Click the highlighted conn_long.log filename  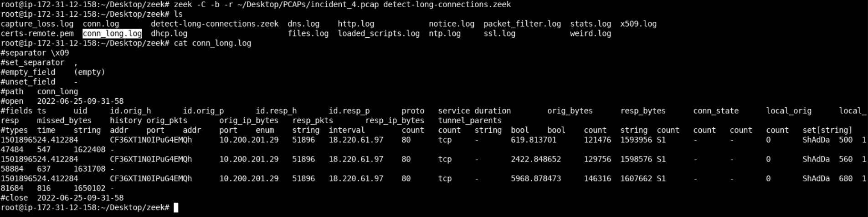coord(112,34)
